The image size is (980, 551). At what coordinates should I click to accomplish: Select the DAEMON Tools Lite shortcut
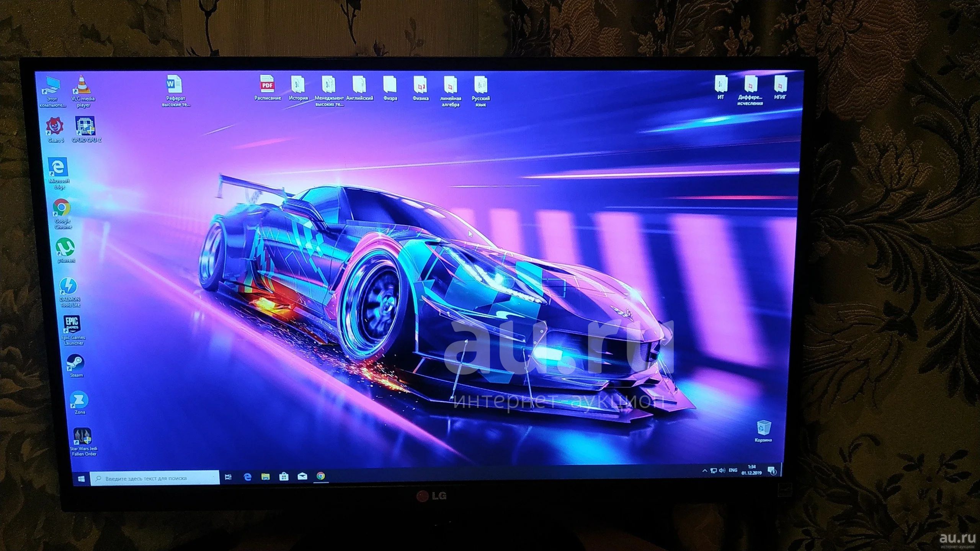click(70, 293)
